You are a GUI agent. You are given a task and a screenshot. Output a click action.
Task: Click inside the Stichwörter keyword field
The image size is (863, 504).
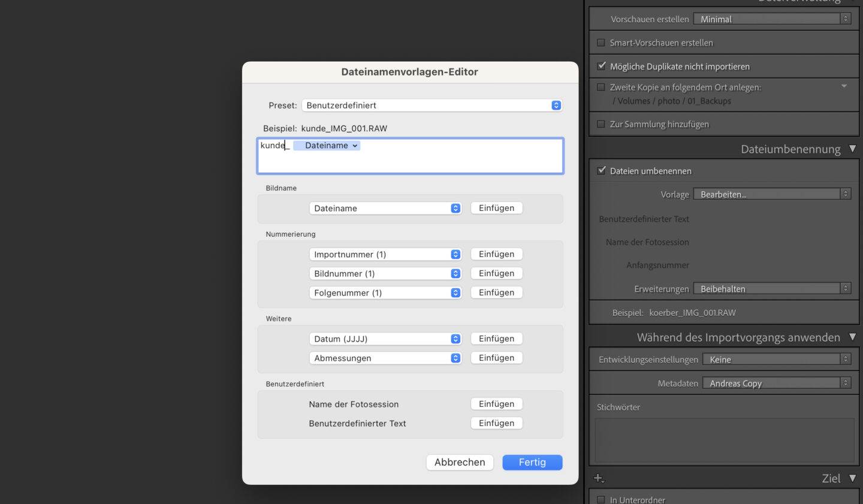722,440
